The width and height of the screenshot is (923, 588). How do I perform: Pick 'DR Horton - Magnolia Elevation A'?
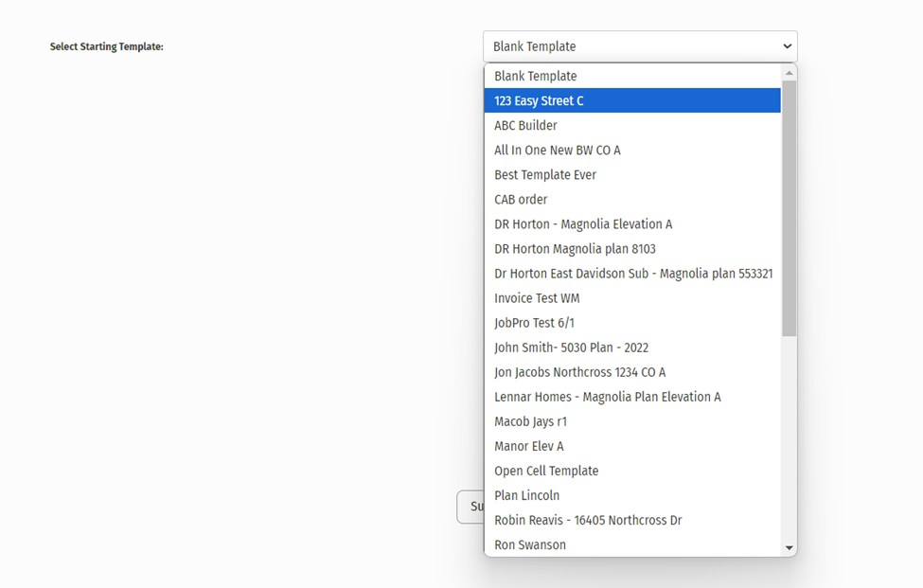tap(583, 223)
